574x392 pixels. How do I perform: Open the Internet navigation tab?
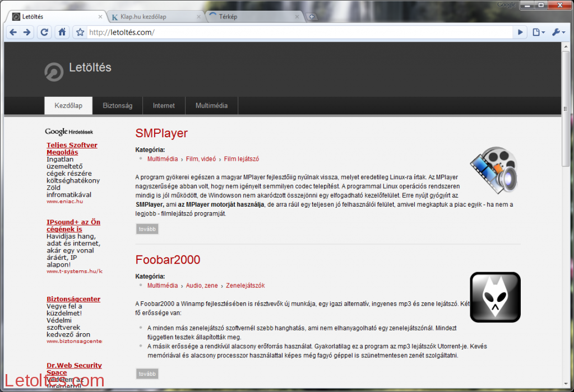pos(164,106)
